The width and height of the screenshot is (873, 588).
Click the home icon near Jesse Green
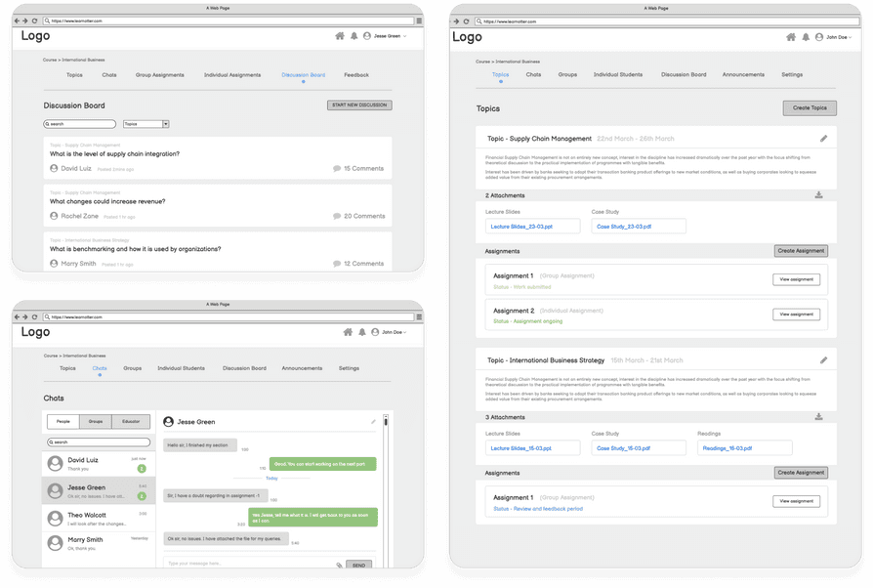point(340,36)
